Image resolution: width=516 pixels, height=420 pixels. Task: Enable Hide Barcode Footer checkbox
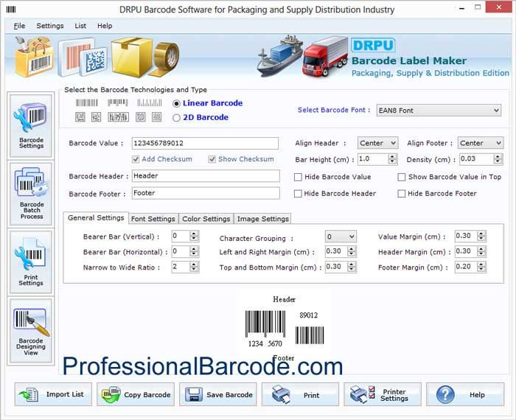(x=402, y=194)
